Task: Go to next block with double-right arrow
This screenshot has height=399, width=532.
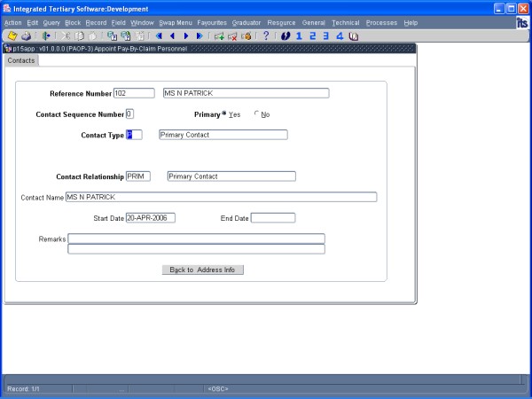Action: [199, 35]
